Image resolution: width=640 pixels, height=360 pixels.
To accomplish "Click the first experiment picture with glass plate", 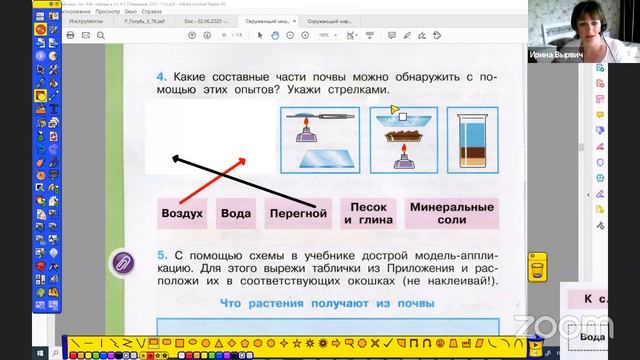I will (320, 140).
